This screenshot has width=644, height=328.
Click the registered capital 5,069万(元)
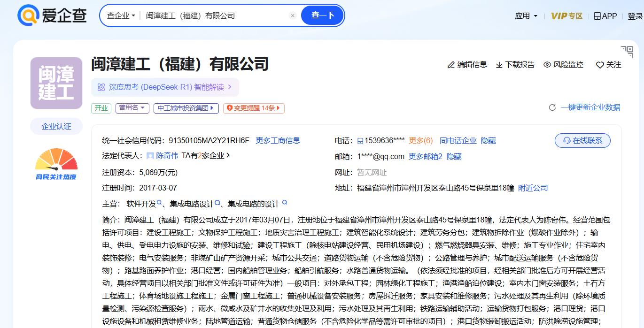[158, 172]
